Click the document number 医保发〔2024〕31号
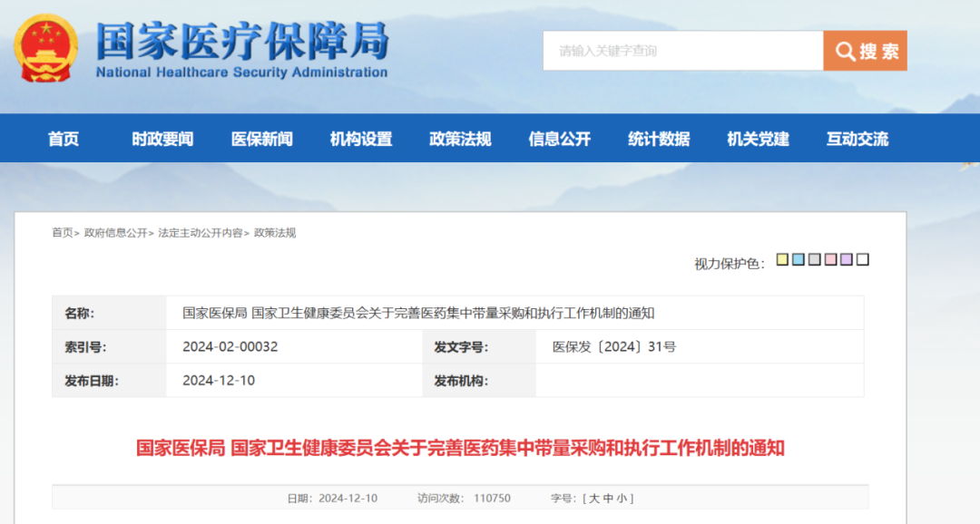Viewport: 980px width, 524px height. (x=613, y=346)
